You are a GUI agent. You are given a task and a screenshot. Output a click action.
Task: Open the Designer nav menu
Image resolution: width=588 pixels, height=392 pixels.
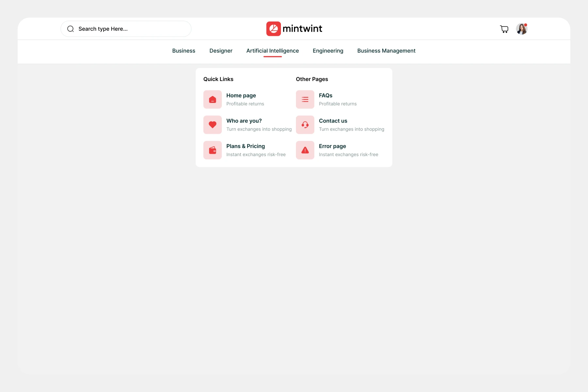(x=221, y=51)
